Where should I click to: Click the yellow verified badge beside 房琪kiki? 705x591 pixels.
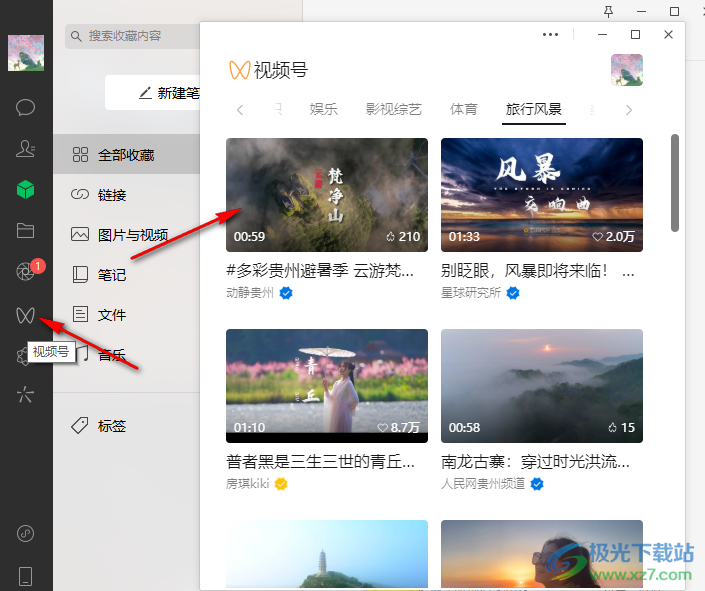[281, 484]
